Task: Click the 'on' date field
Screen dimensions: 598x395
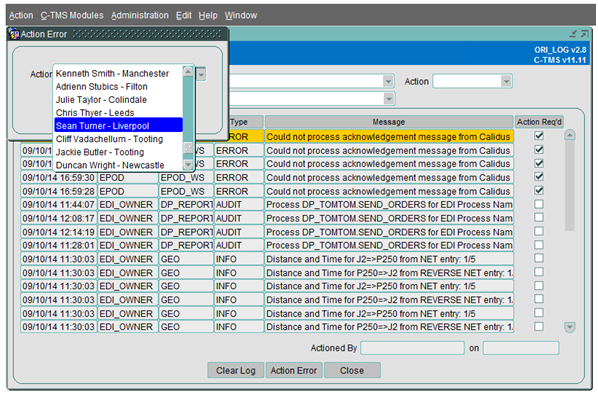Action: (x=521, y=348)
